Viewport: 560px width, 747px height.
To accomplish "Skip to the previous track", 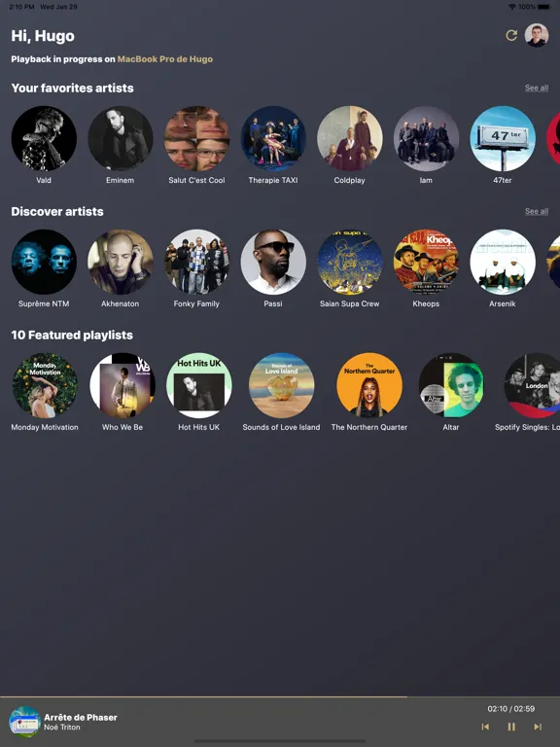I will pyautogui.click(x=485, y=727).
